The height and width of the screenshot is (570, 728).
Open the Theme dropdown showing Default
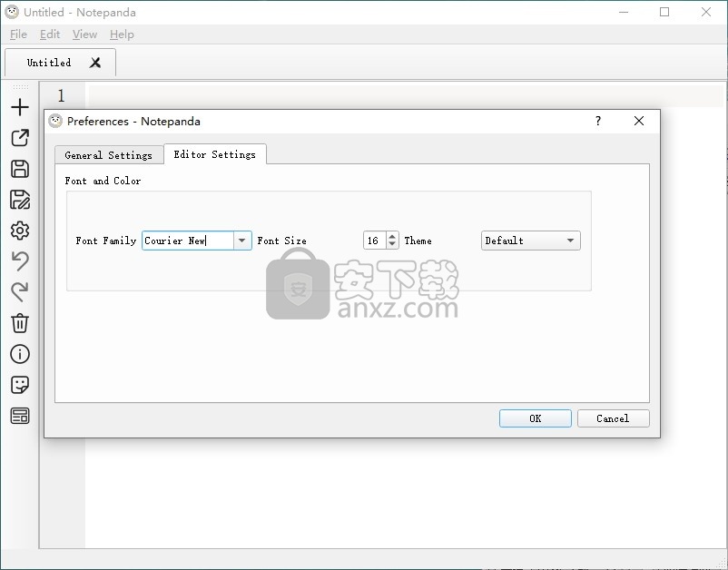[531, 241]
